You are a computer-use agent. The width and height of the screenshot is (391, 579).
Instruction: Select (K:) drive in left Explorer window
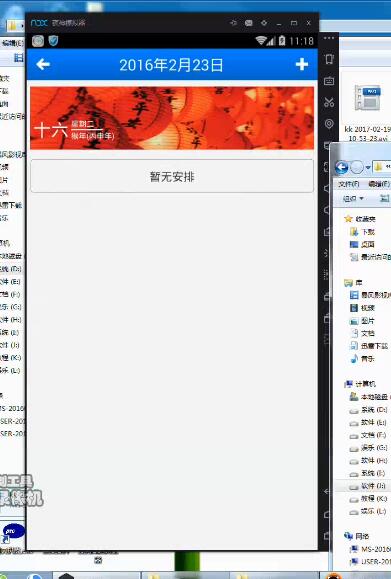pyautogui.click(x=11, y=357)
